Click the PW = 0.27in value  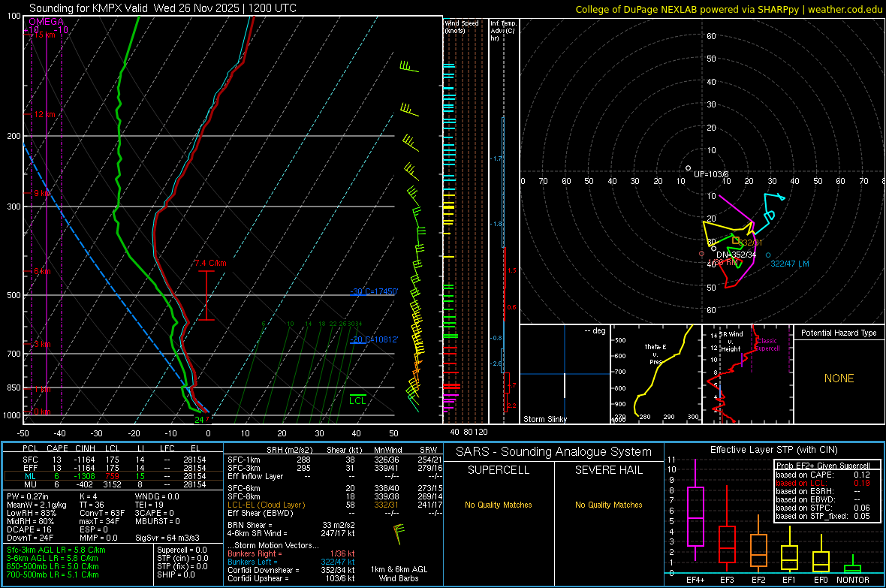(x=28, y=496)
